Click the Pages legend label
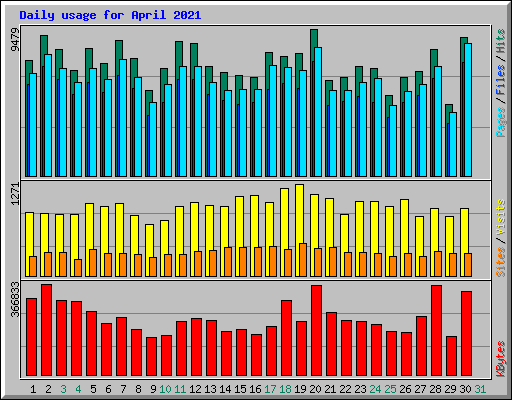 click(501, 122)
